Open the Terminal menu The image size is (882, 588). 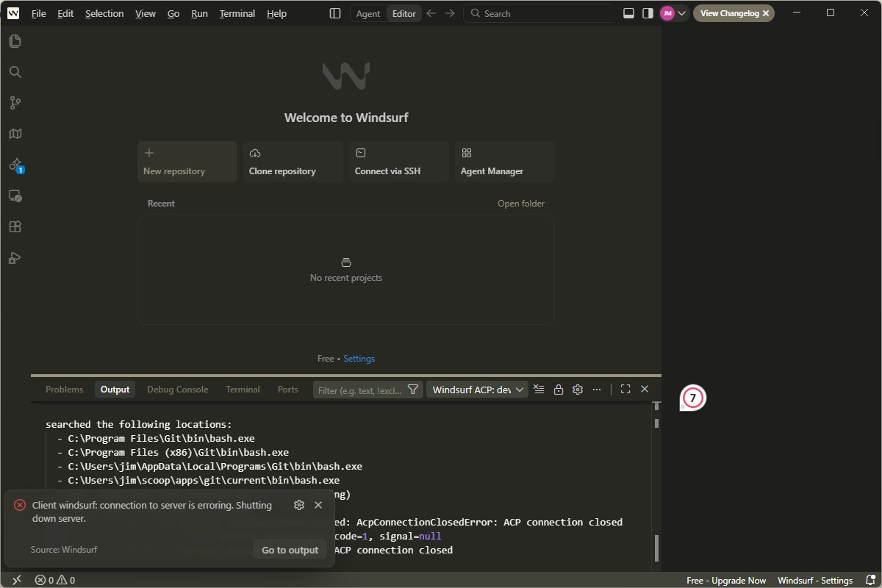point(237,13)
